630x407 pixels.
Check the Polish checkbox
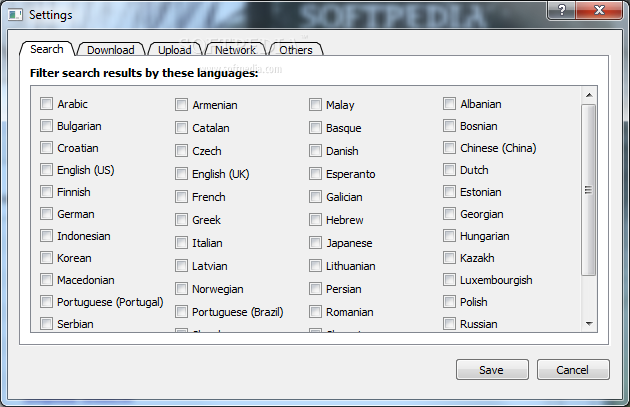tap(449, 302)
